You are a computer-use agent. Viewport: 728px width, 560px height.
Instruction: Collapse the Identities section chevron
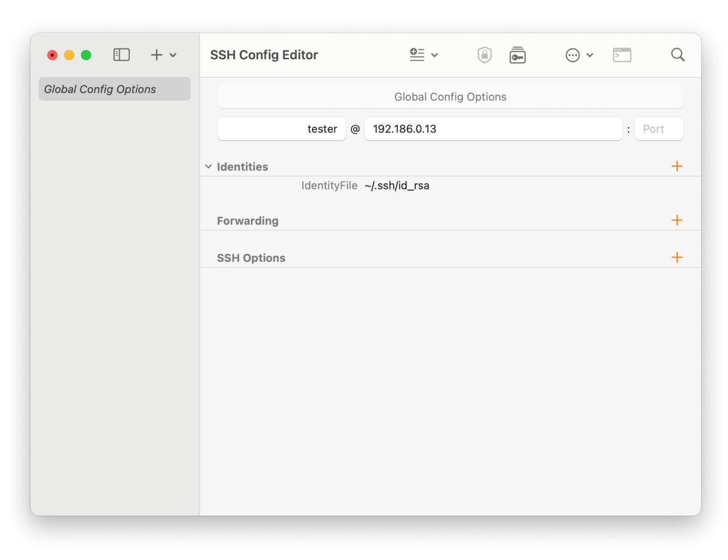pos(209,166)
